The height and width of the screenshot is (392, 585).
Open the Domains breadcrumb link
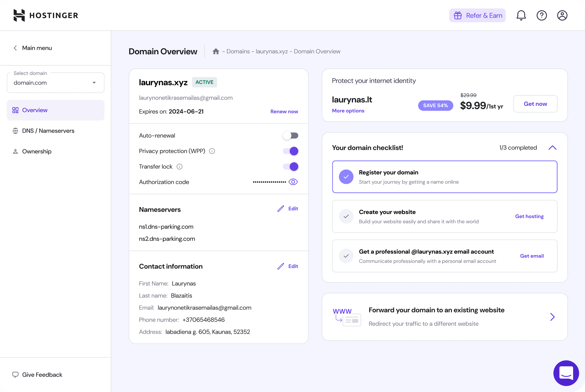[238, 52]
